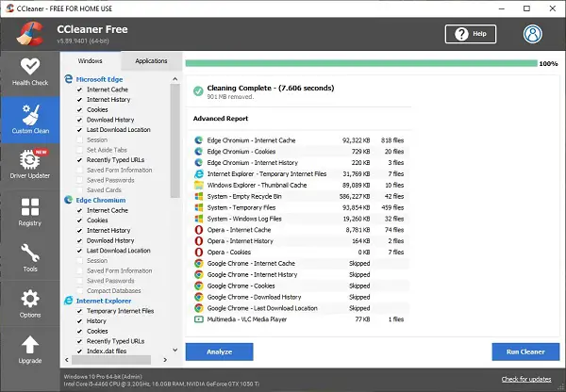
Task: Click Opera icon for Opera - Internet Cache
Action: (x=198, y=230)
